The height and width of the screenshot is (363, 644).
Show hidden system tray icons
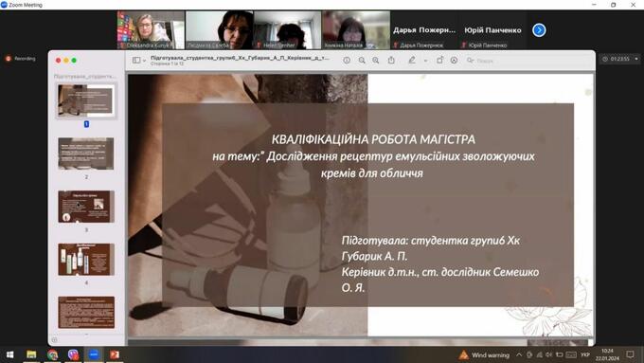pos(519,354)
